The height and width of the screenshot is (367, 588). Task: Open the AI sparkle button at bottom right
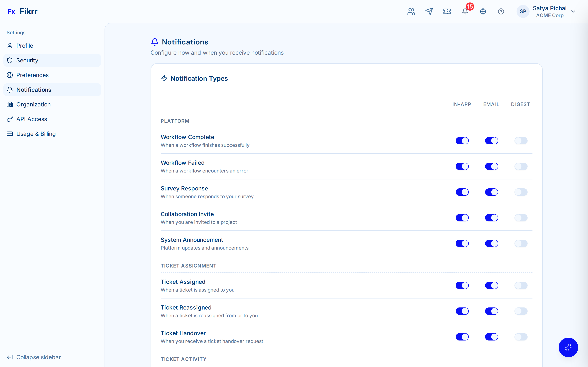[x=568, y=347]
